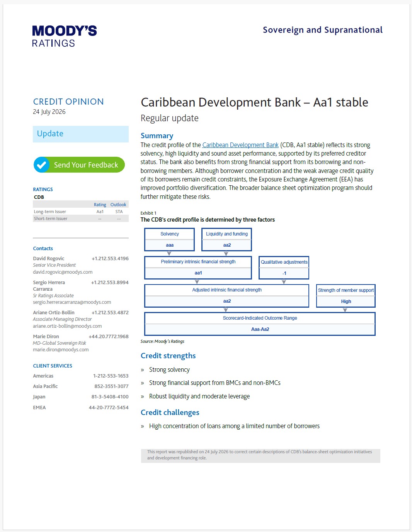Click EMEA phone number 44-20-7772-5454
412x532 pixels.
(109, 408)
